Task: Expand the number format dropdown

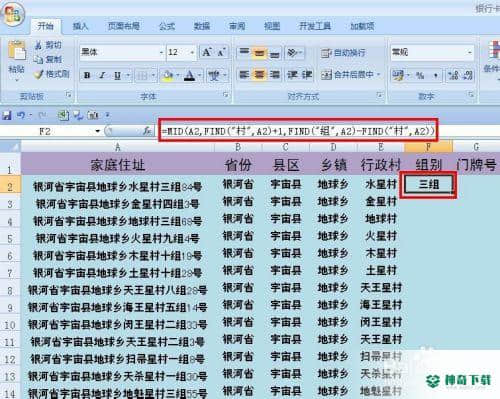Action: point(470,52)
